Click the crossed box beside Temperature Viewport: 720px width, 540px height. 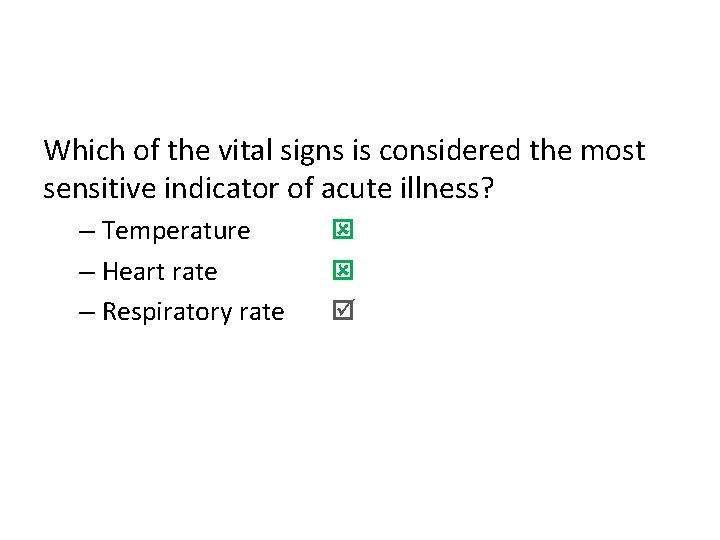coord(342,231)
